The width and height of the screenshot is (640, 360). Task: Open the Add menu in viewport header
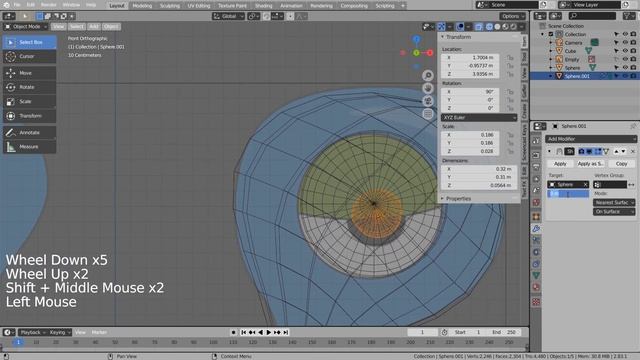[x=93, y=27]
